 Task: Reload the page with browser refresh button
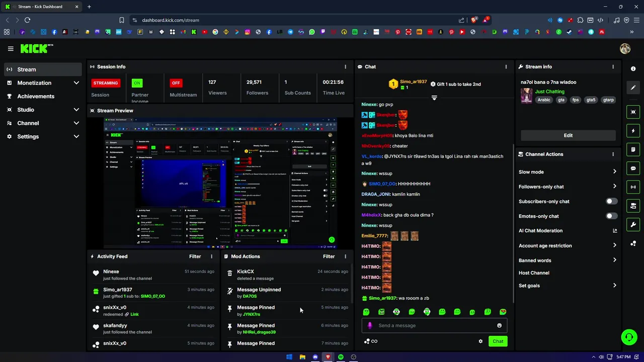click(x=27, y=20)
